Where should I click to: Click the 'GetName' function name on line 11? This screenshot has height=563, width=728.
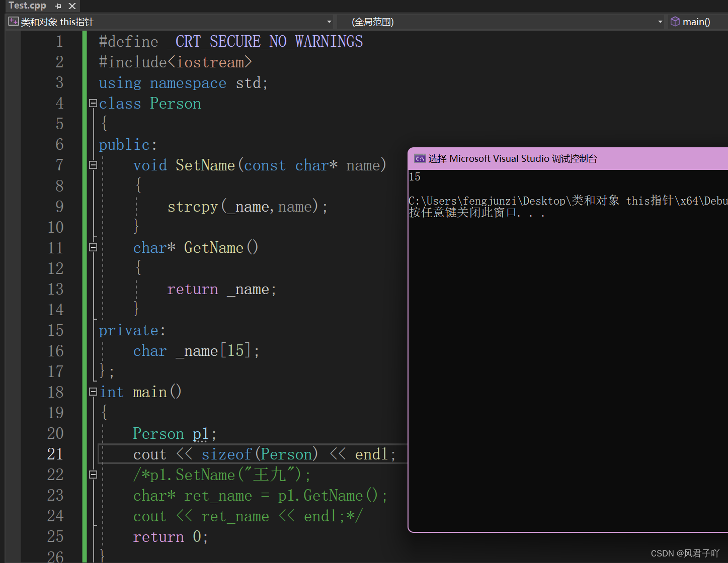214,248
